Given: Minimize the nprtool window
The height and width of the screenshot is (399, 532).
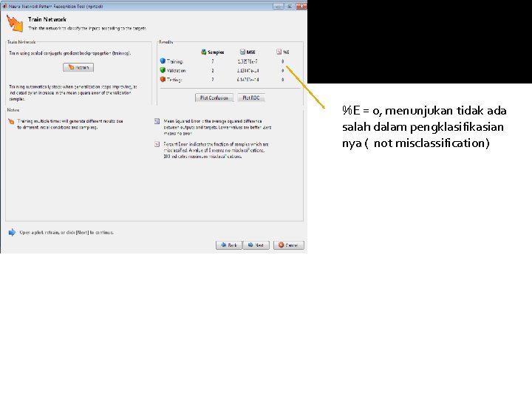Looking at the screenshot, I should click(279, 6).
